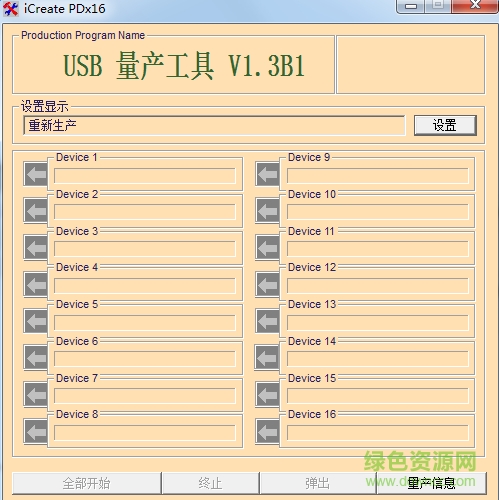The height and width of the screenshot is (500, 499).
Task: Click the Device 16 status field
Action: tap(378, 433)
